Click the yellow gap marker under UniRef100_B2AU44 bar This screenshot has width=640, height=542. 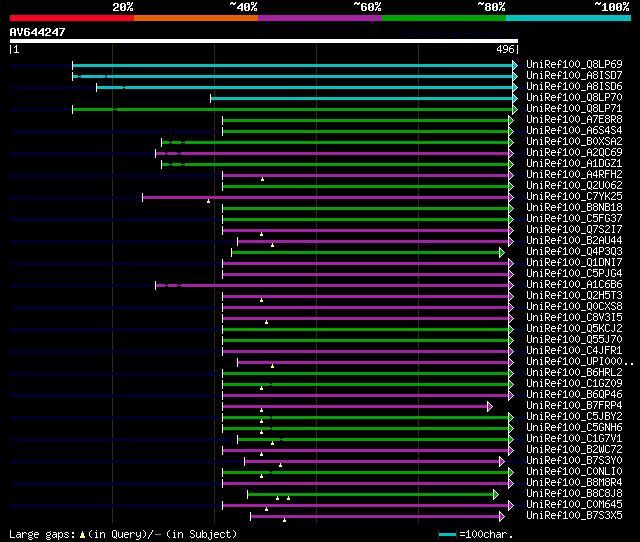[x=273, y=245]
